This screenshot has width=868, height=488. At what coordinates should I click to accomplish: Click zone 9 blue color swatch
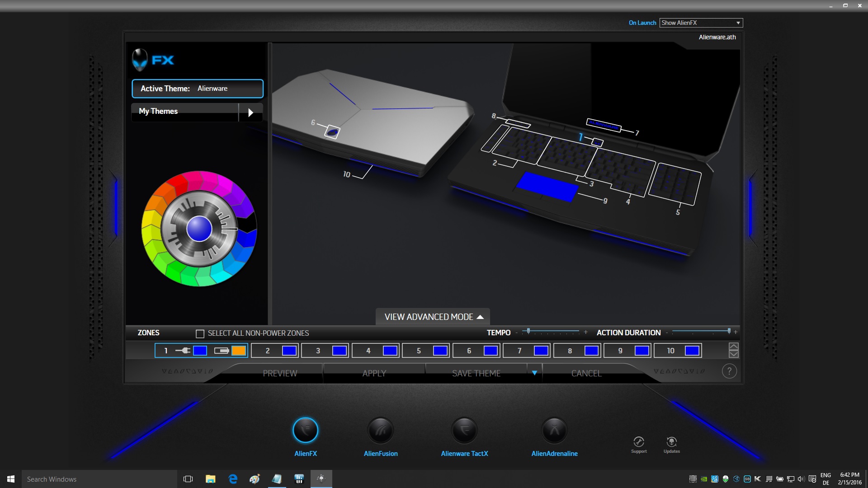(642, 351)
